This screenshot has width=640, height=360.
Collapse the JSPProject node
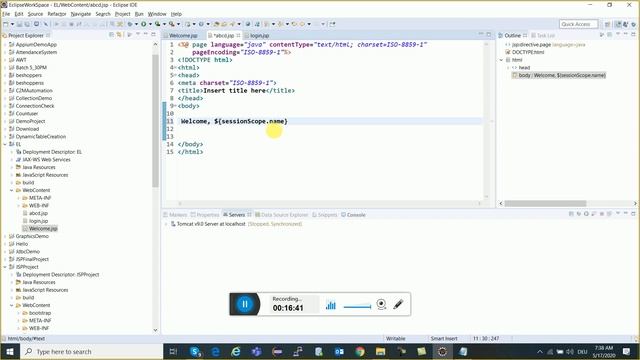(5, 267)
